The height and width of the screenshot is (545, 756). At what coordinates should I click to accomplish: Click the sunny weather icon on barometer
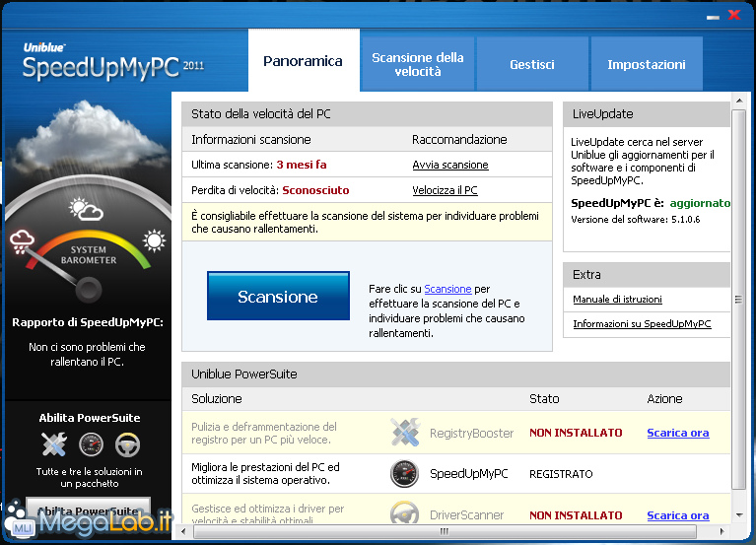click(x=154, y=239)
